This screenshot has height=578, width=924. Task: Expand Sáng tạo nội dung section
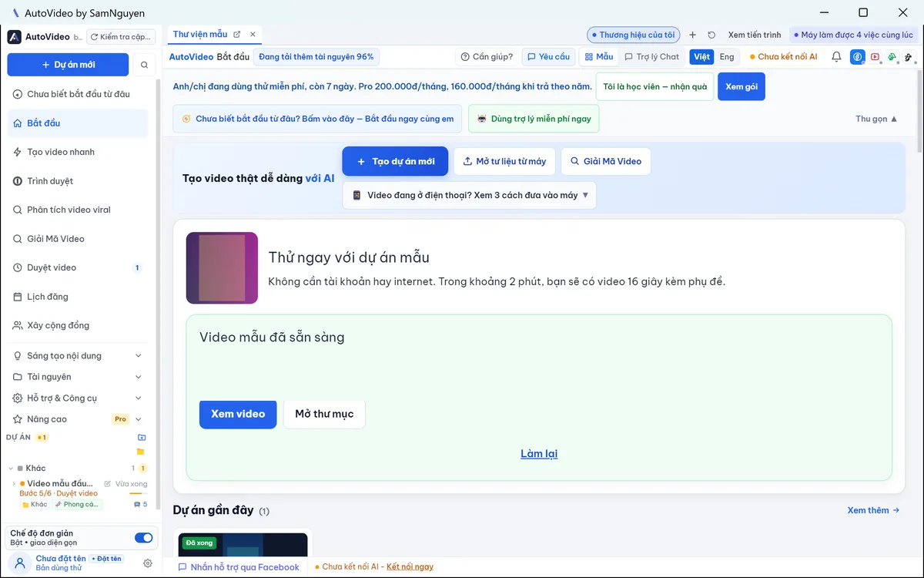pos(77,356)
